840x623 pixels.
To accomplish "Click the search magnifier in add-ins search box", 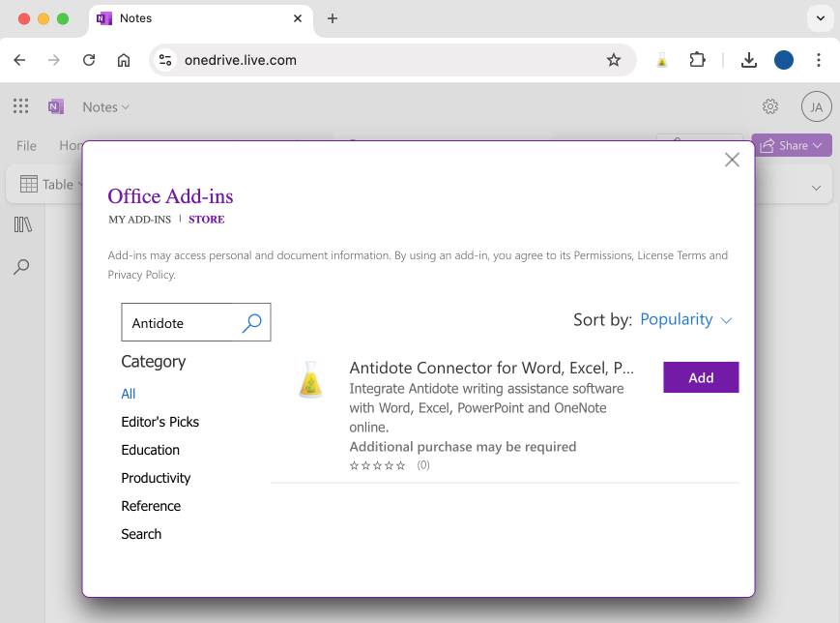I will click(x=251, y=323).
